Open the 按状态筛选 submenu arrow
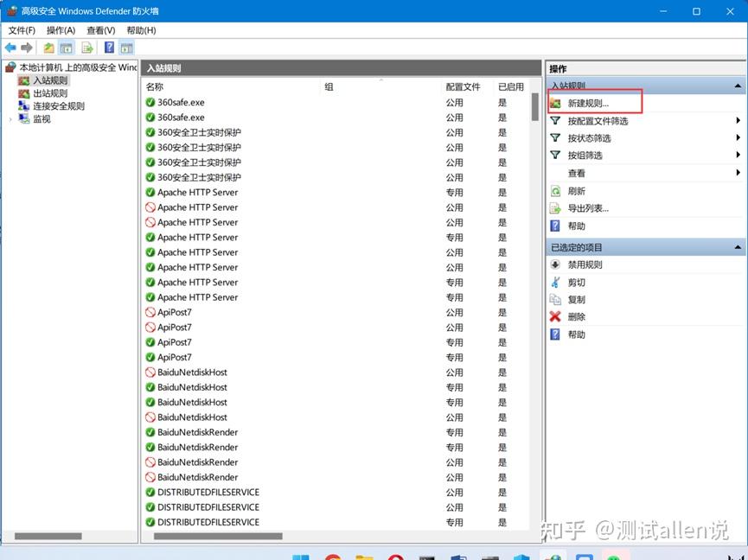The width and height of the screenshot is (748, 560). pyautogui.click(x=738, y=137)
